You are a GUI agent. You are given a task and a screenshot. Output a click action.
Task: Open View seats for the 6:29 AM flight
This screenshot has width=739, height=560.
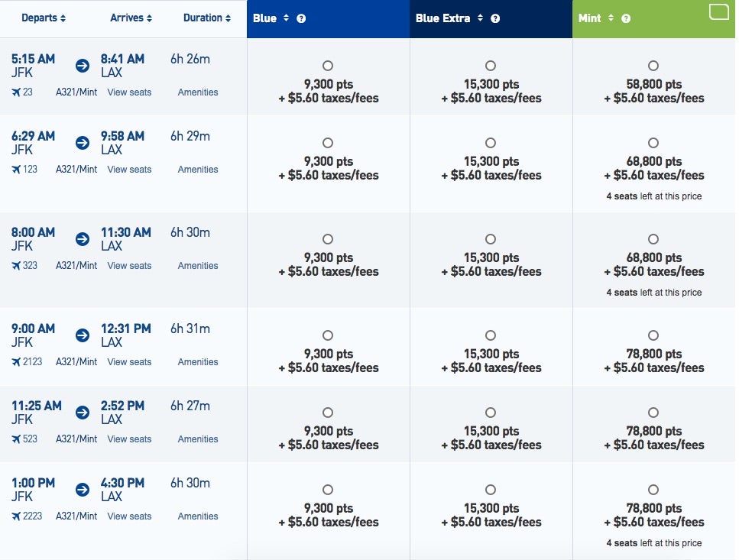click(129, 170)
